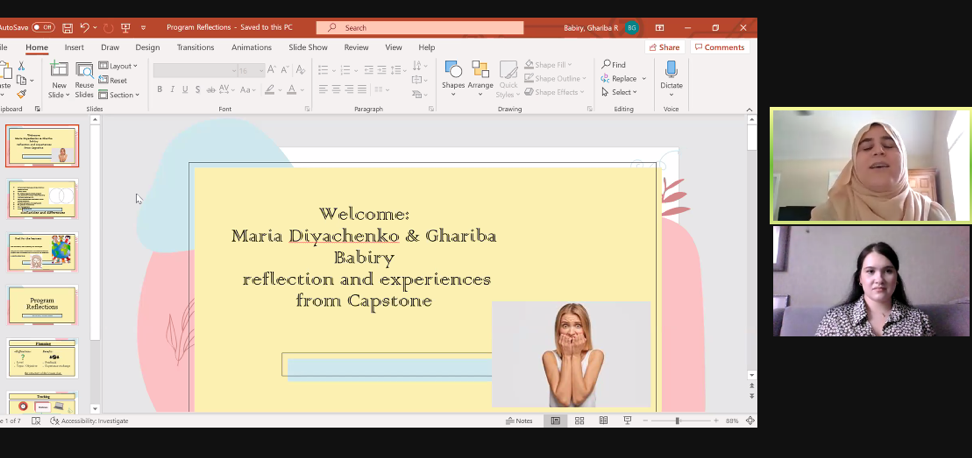Select the Program Reflections slide thumbnail
This screenshot has width=972, height=458.
[x=42, y=305]
